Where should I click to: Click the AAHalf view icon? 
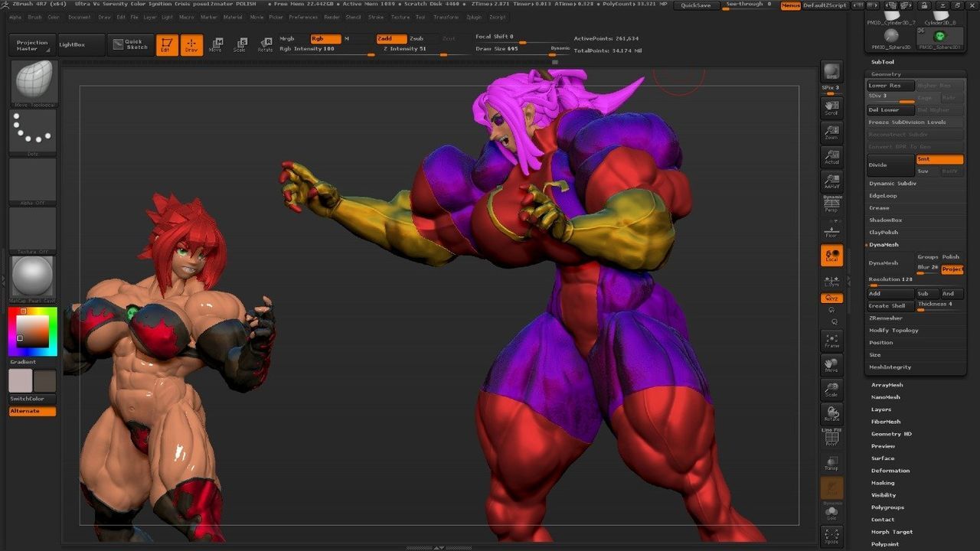click(x=831, y=181)
